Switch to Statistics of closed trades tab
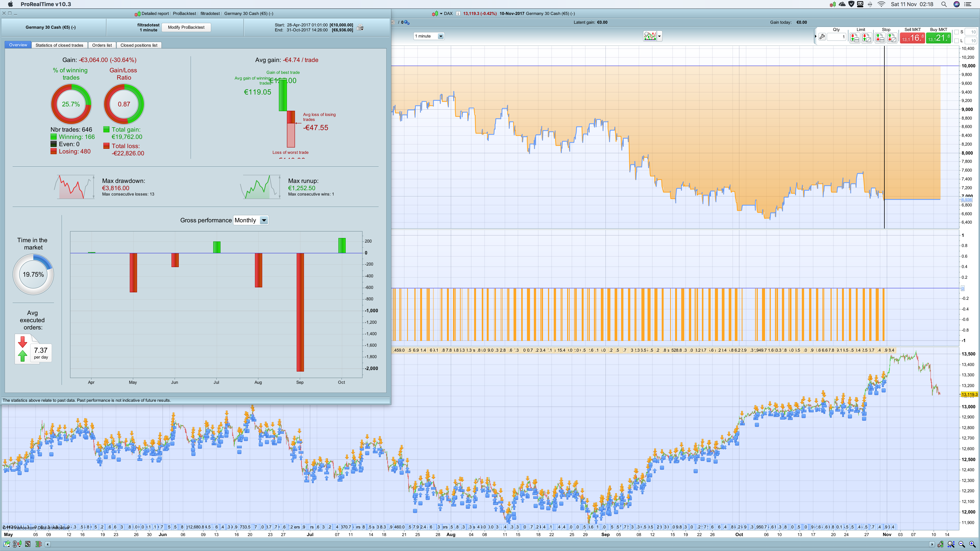The width and height of the screenshot is (980, 551). 59,45
